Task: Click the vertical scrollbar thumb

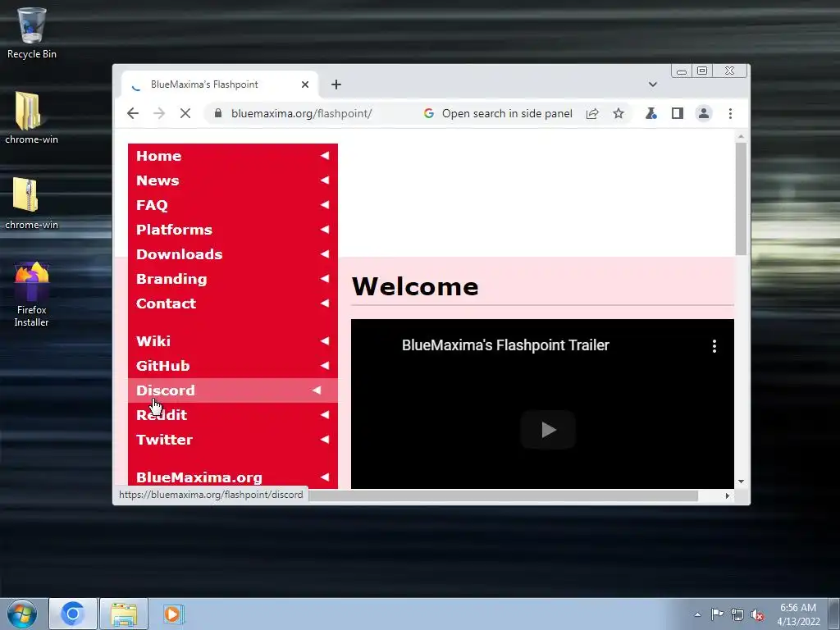Action: [x=741, y=199]
